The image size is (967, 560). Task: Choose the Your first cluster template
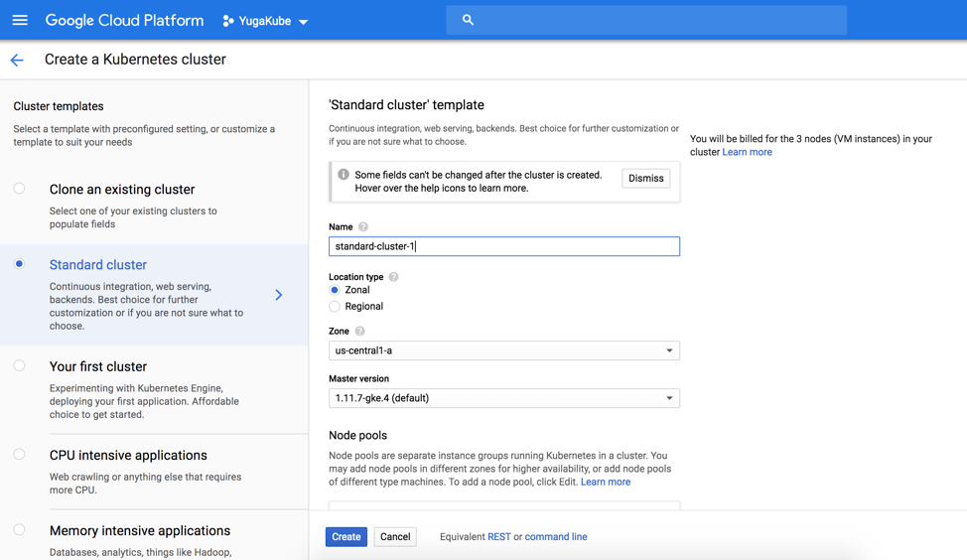coord(19,365)
